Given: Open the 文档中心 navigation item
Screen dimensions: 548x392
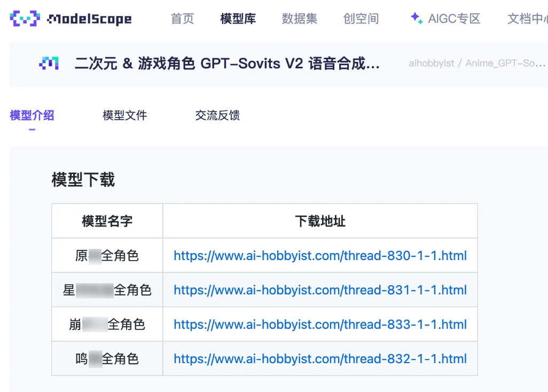Looking at the screenshot, I should 527,19.
